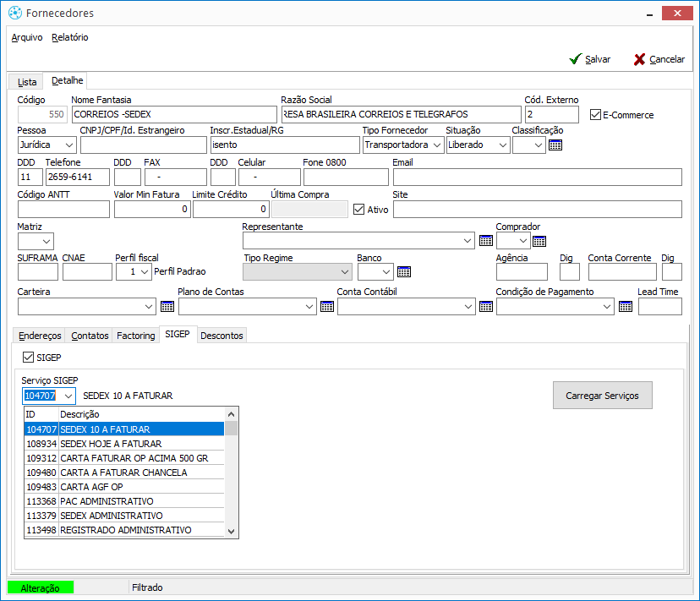Toggle the E-Commerce checkbox
This screenshot has height=601, width=700.
[595, 115]
